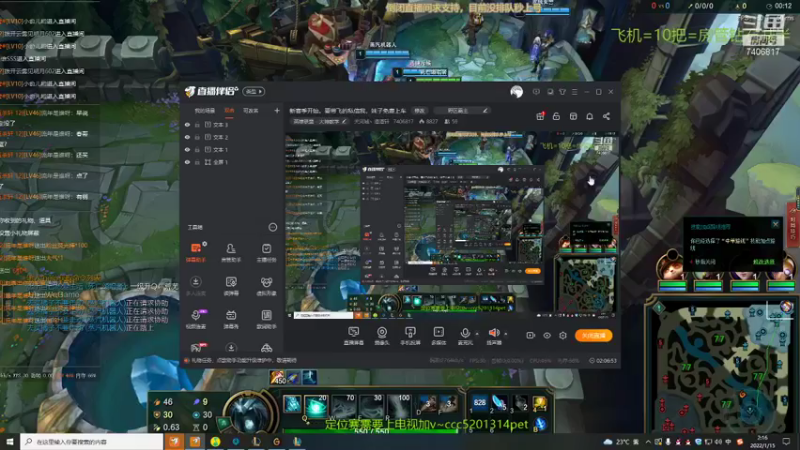Open the streamer tasks checklist icon

click(x=266, y=252)
